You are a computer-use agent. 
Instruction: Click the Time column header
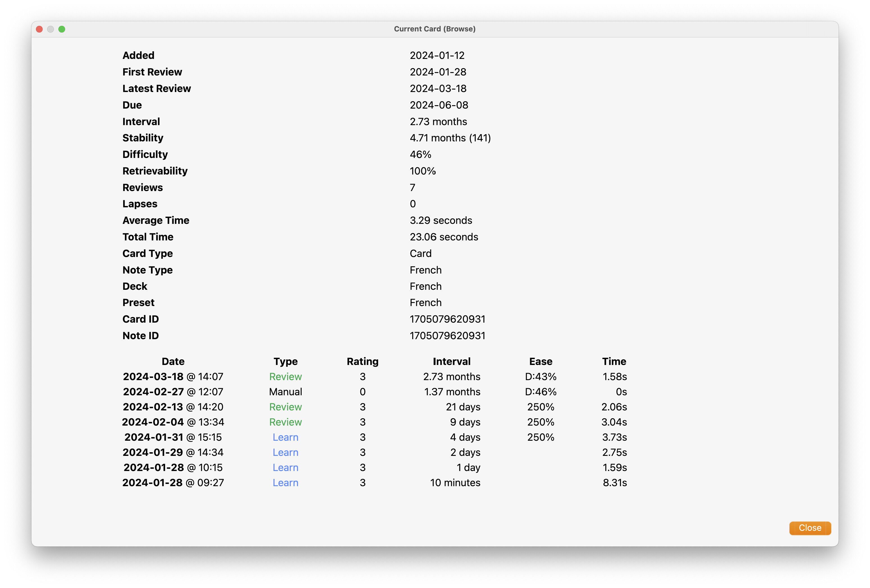[x=614, y=361]
